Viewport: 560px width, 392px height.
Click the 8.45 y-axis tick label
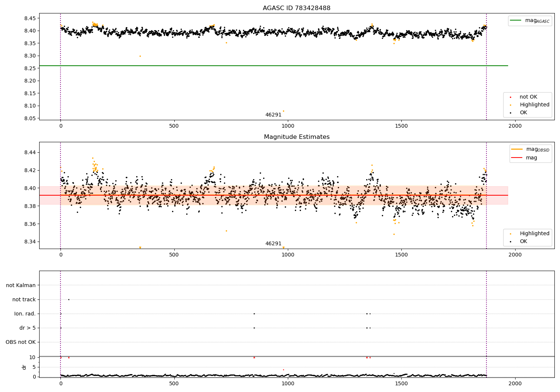click(x=29, y=18)
